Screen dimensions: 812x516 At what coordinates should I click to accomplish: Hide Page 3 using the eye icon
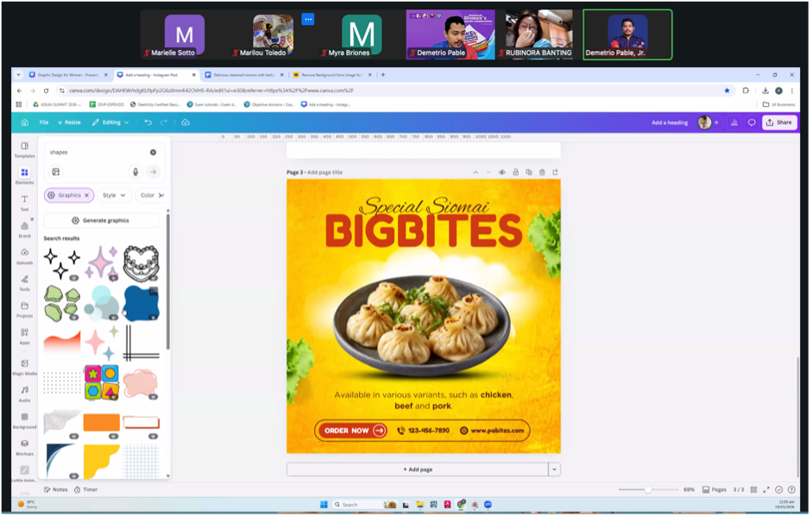coord(502,173)
